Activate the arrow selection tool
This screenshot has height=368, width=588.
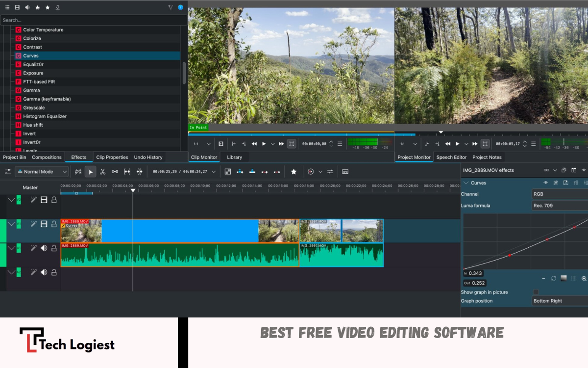pyautogui.click(x=90, y=172)
